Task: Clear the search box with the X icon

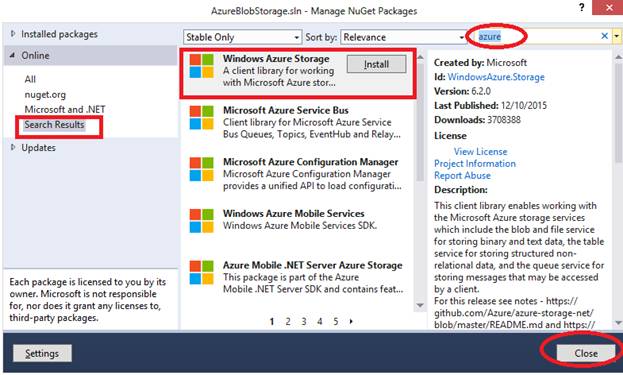Action: coord(604,36)
